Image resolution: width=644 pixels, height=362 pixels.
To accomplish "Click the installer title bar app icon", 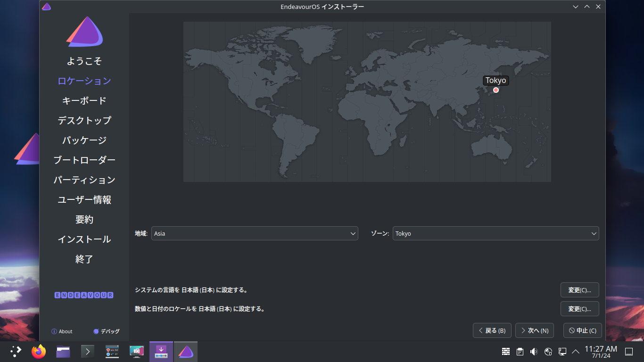I will [46, 7].
